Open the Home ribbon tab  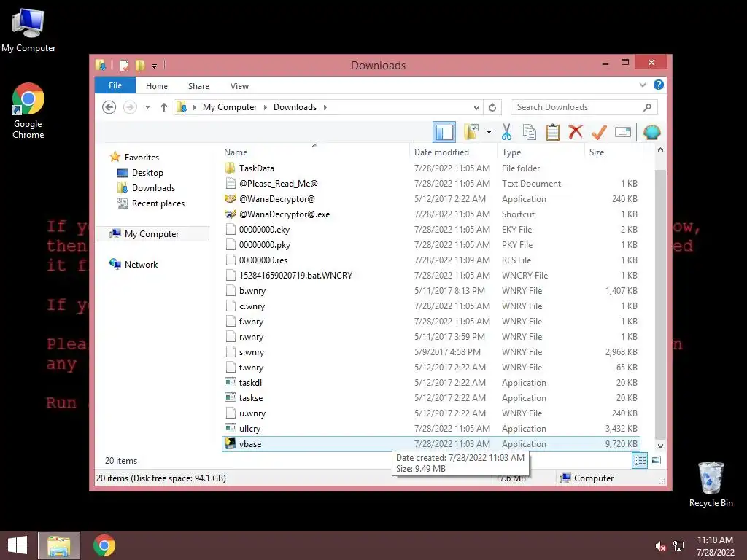click(157, 86)
